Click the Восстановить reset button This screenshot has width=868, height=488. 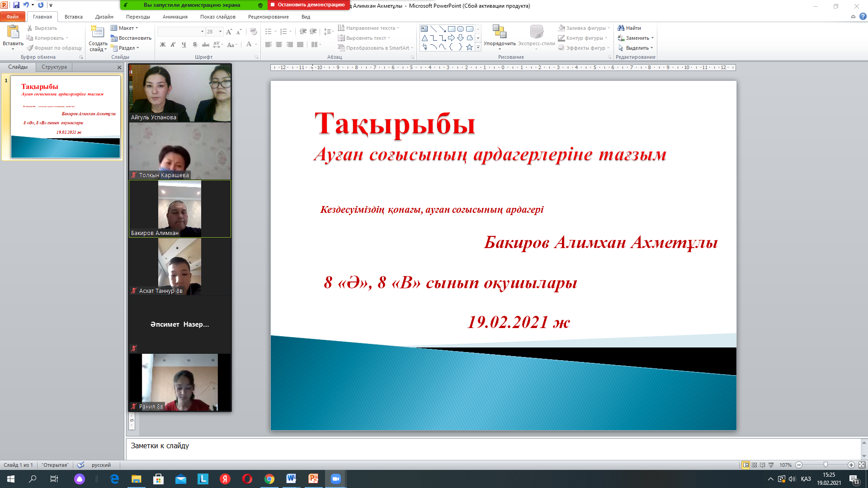[131, 38]
